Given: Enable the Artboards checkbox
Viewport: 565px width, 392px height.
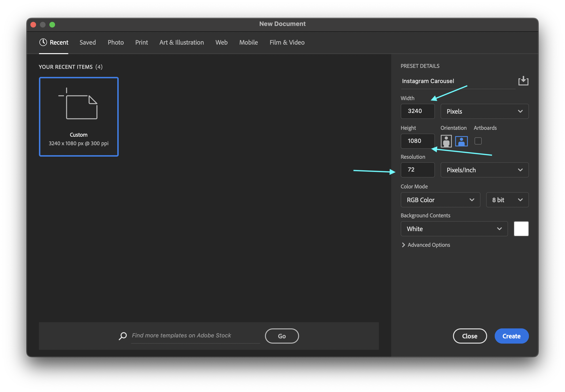Looking at the screenshot, I should [x=478, y=141].
